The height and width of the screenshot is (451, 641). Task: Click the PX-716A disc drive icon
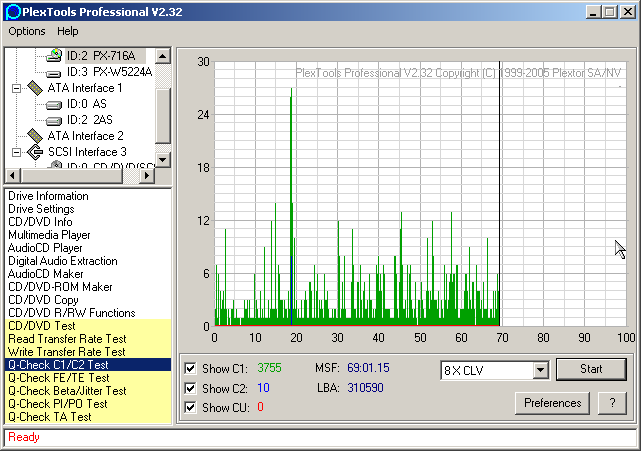pyautogui.click(x=54, y=56)
